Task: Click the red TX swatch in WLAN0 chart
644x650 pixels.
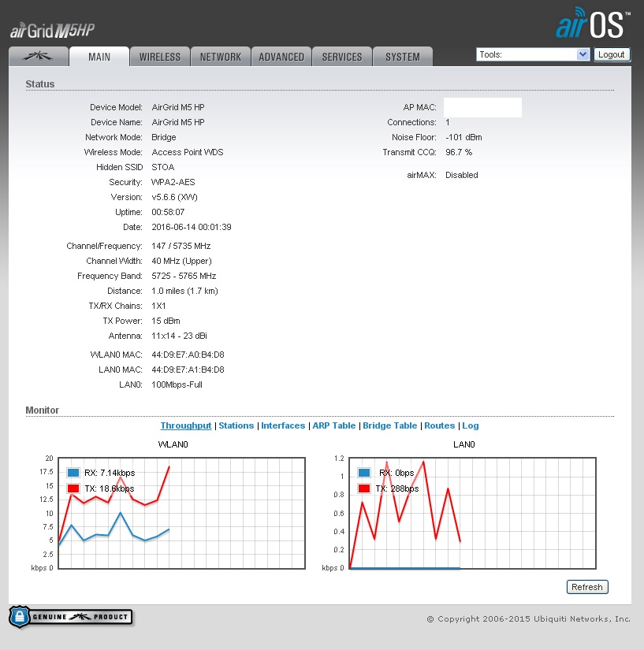Action: (x=73, y=488)
